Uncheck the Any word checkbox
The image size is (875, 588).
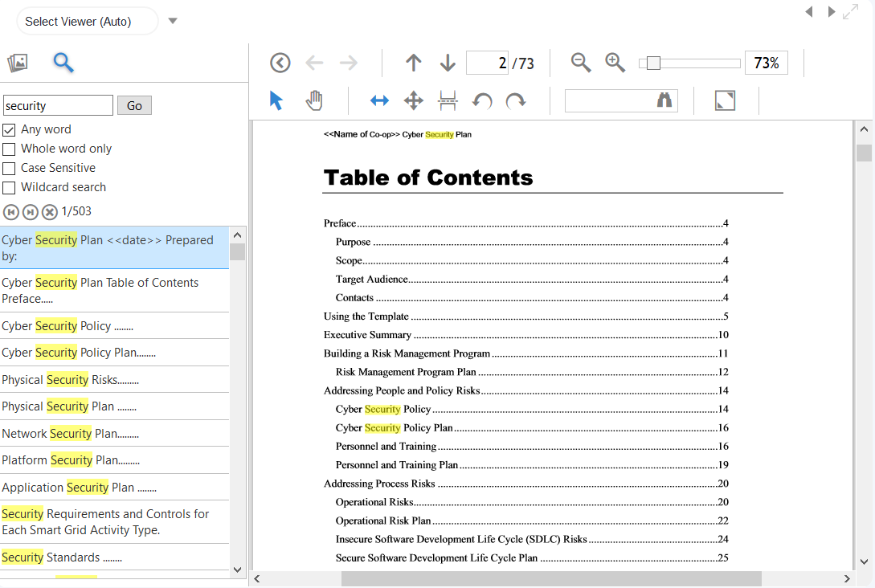[x=9, y=130]
